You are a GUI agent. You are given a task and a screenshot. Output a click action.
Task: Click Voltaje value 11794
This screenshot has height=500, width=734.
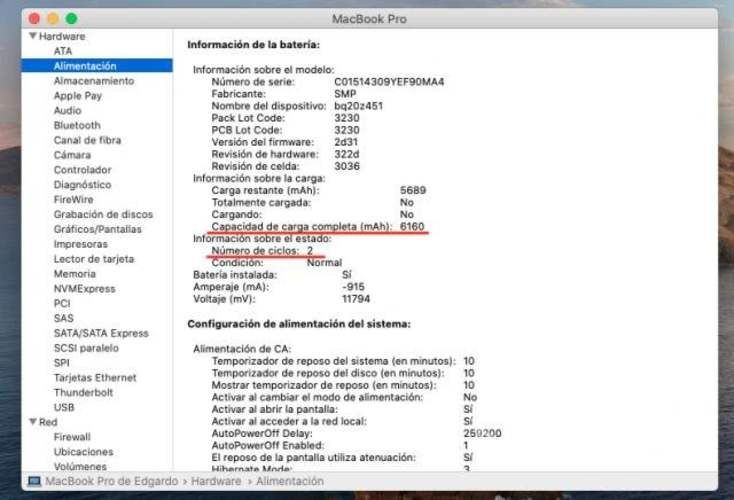click(x=356, y=299)
